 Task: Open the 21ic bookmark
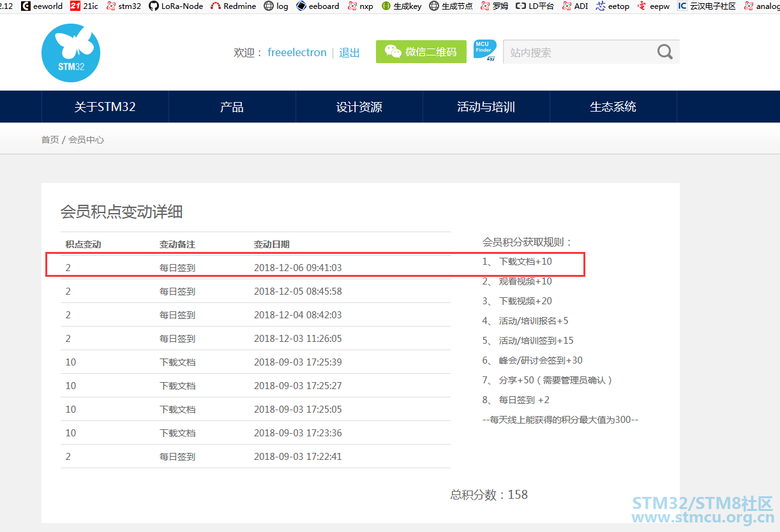click(x=84, y=6)
